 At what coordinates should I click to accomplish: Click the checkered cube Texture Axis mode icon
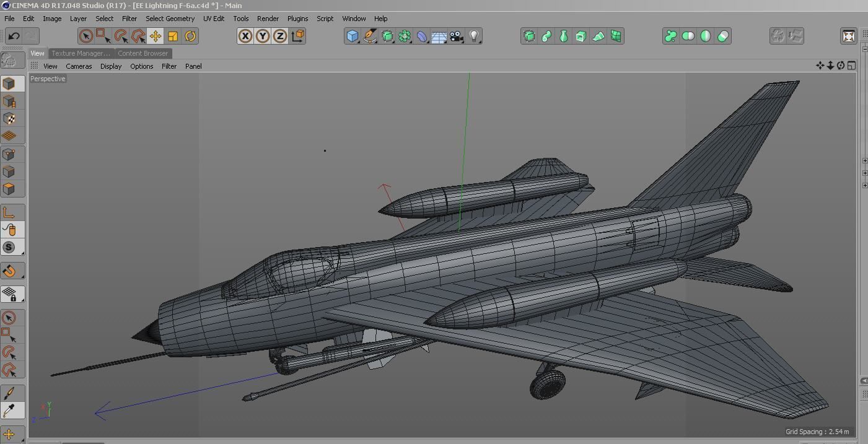[9, 118]
